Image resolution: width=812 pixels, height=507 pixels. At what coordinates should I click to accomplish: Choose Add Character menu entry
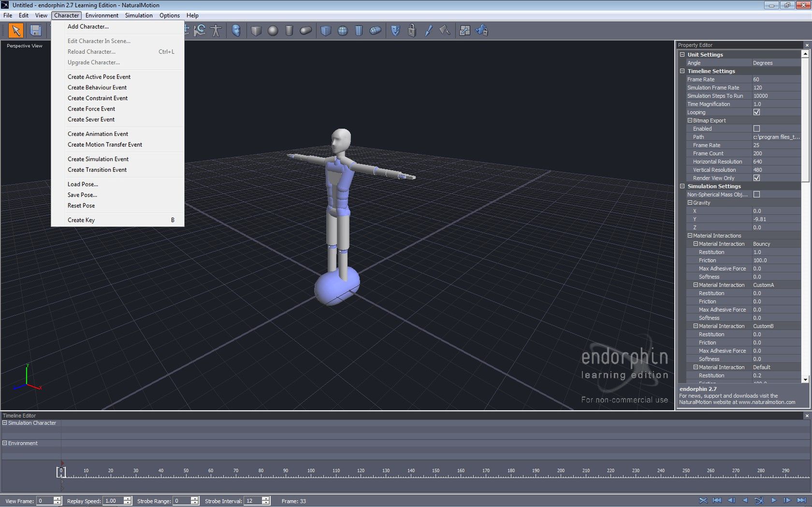[117, 27]
